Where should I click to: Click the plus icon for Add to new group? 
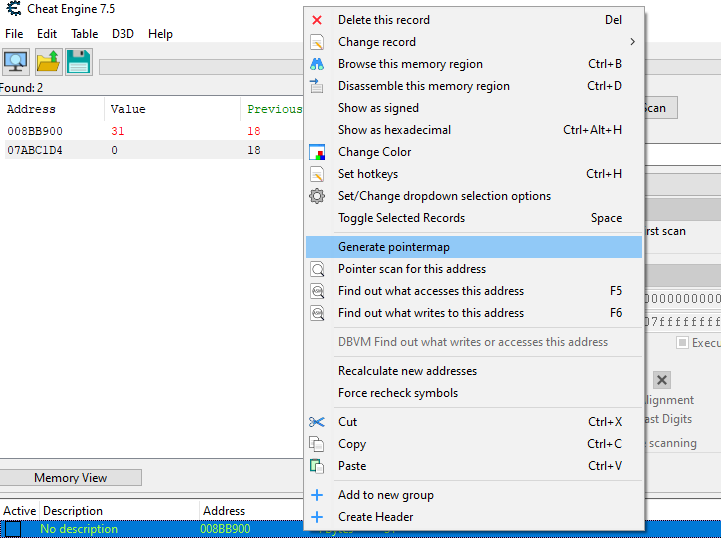[317, 495]
